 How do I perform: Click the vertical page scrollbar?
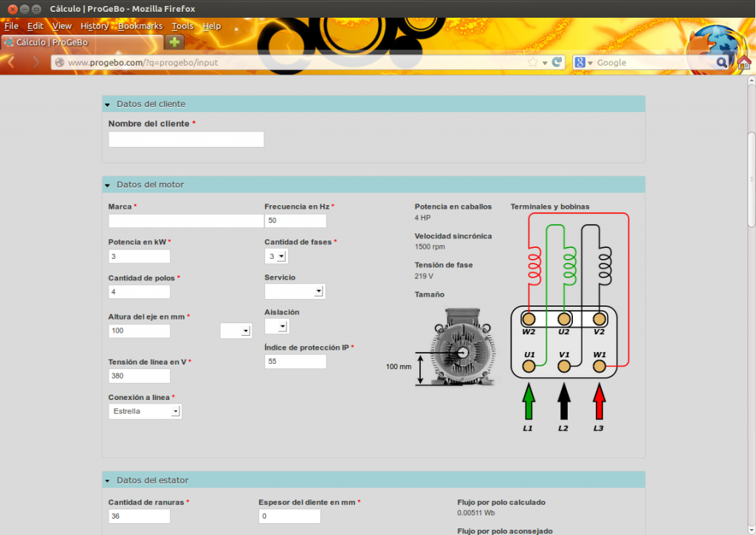click(x=751, y=179)
